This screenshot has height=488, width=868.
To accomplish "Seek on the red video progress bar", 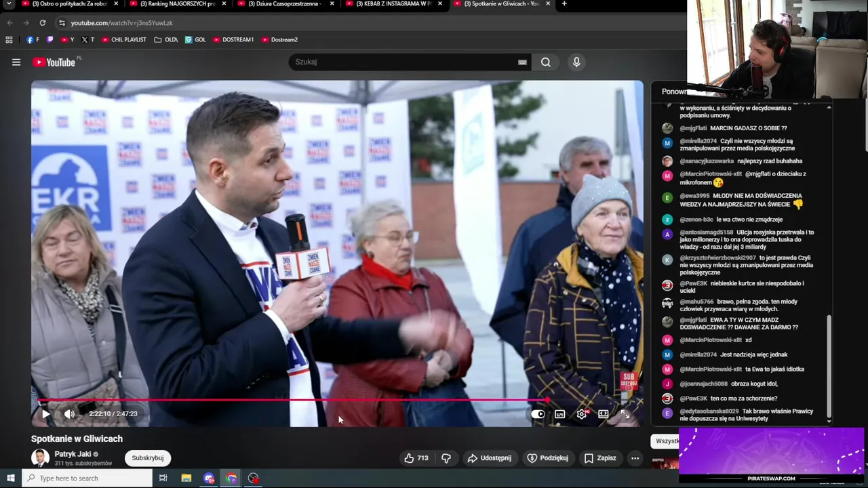I will click(x=337, y=400).
